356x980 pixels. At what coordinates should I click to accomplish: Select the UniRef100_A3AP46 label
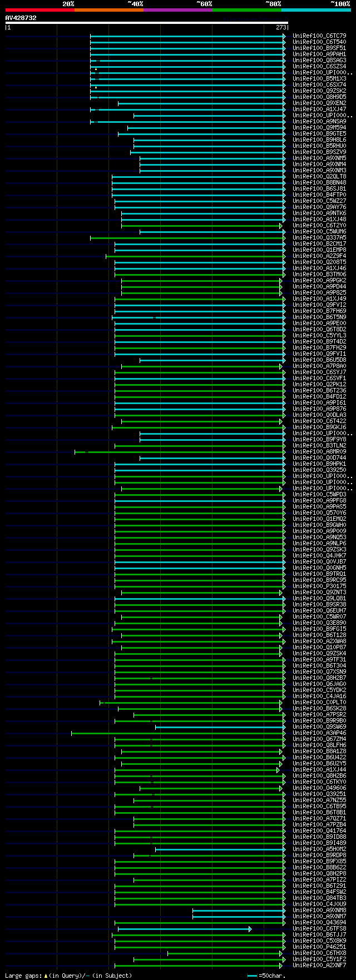click(319, 733)
